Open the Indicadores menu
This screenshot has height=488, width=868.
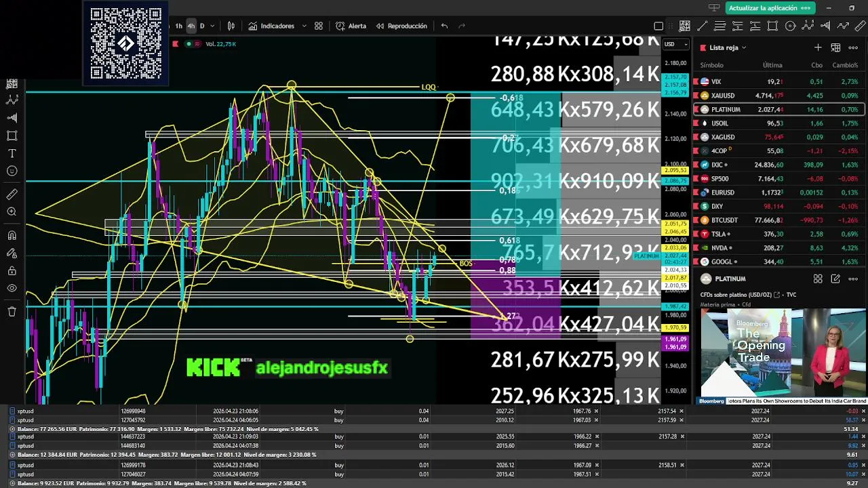271,26
